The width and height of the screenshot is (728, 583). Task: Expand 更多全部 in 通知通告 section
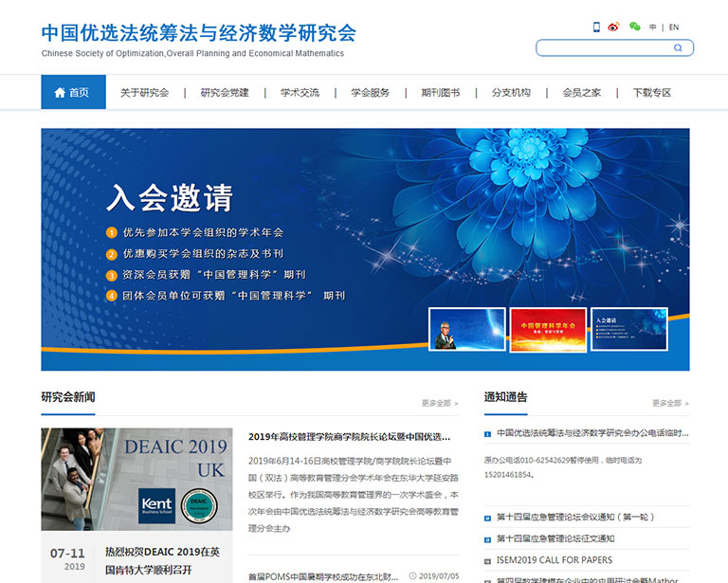670,403
